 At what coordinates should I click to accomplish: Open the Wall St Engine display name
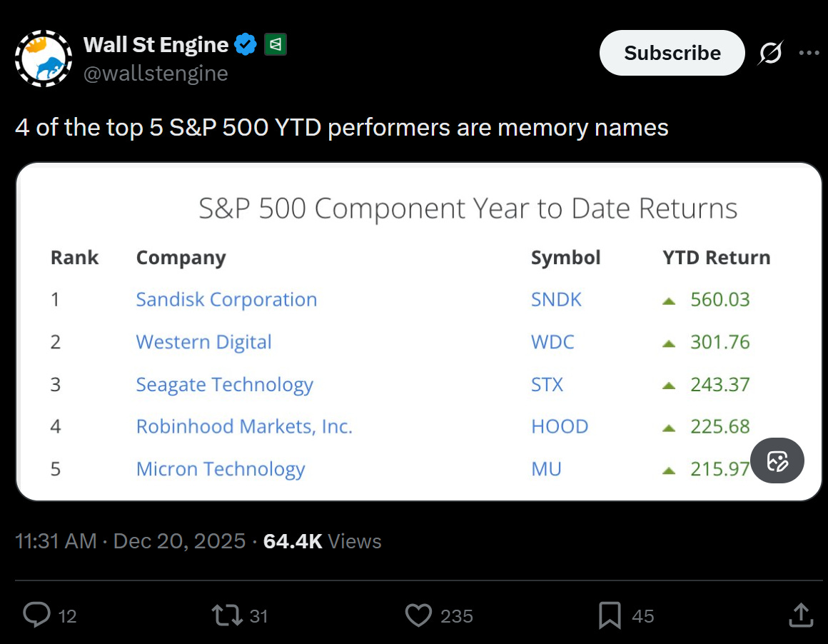156,45
